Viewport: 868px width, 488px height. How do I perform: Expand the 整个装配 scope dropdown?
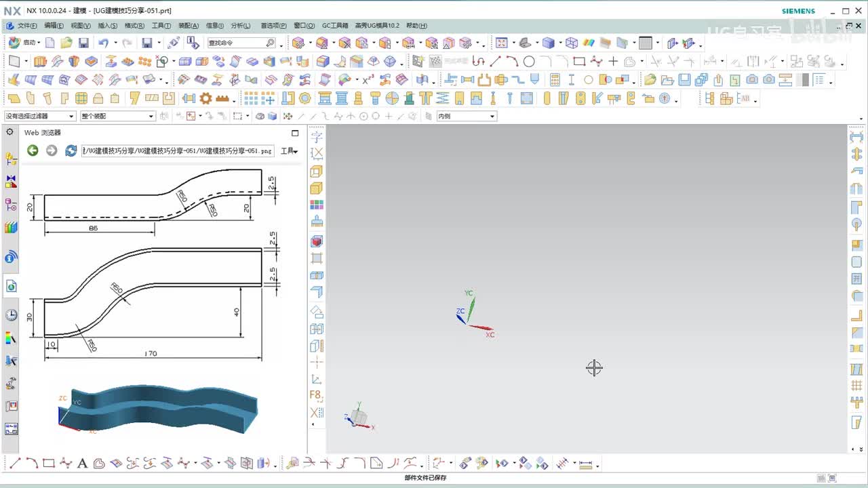pyautogui.click(x=117, y=116)
